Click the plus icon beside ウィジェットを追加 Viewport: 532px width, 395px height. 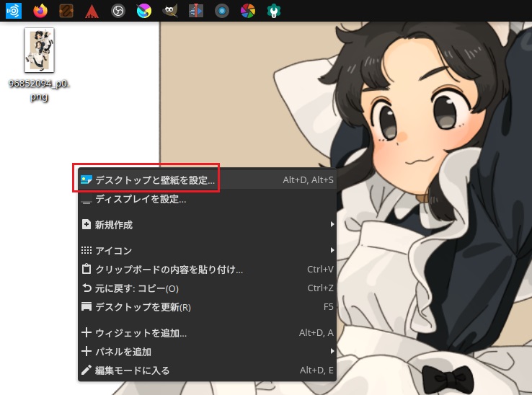coord(87,332)
